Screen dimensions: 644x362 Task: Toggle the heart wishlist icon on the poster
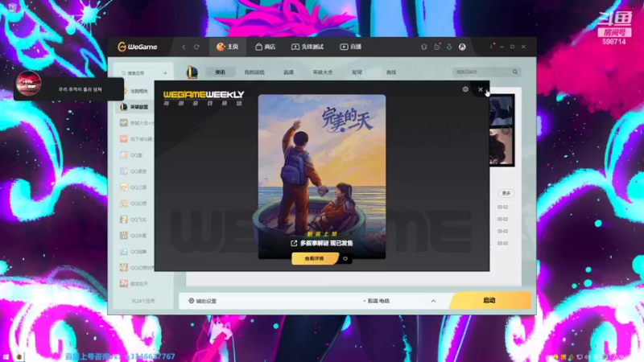[345, 258]
